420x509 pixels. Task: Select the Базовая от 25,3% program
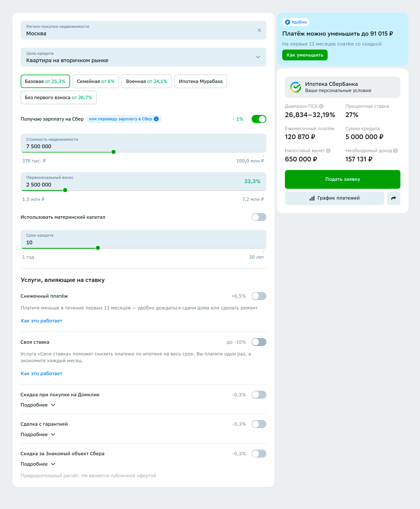tap(45, 81)
